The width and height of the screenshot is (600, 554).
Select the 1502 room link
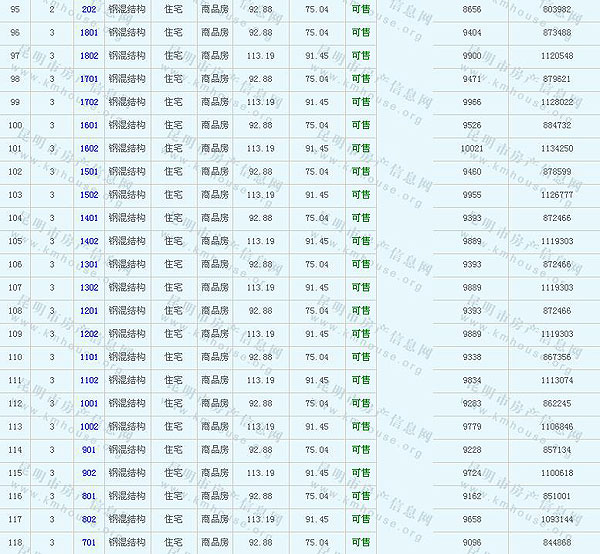pyautogui.click(x=89, y=195)
